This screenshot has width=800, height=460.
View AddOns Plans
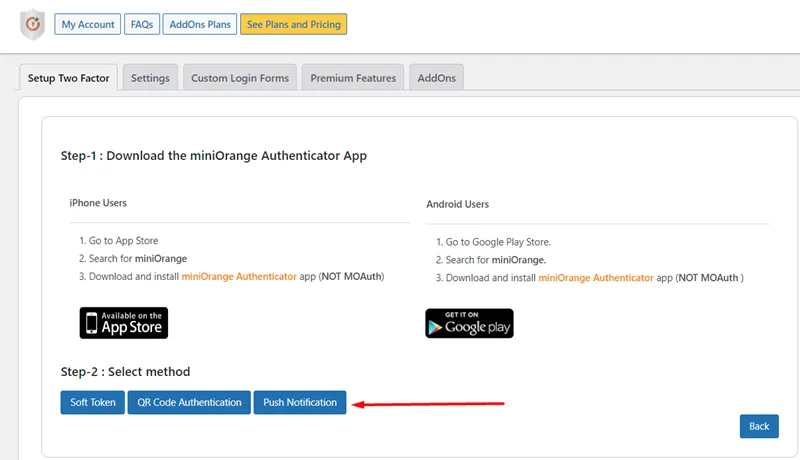coord(200,24)
